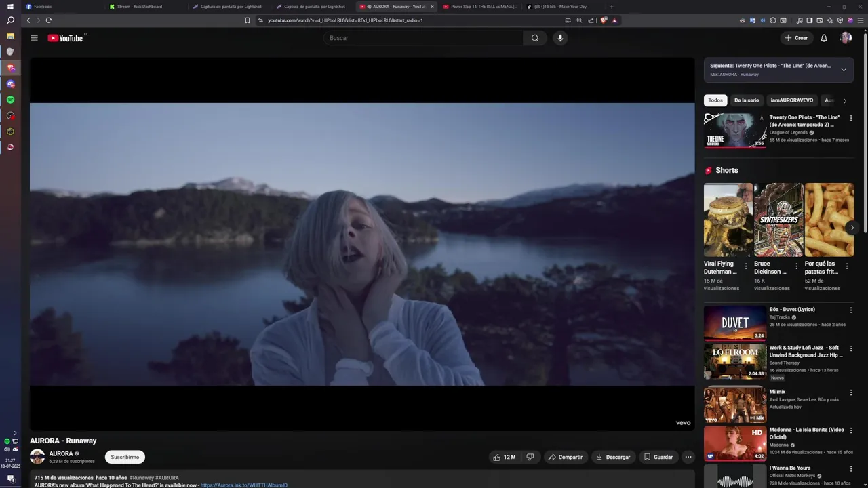Image resolution: width=868 pixels, height=488 pixels.
Task: Open the Aurora.lnk.to album link
Action: point(244,485)
